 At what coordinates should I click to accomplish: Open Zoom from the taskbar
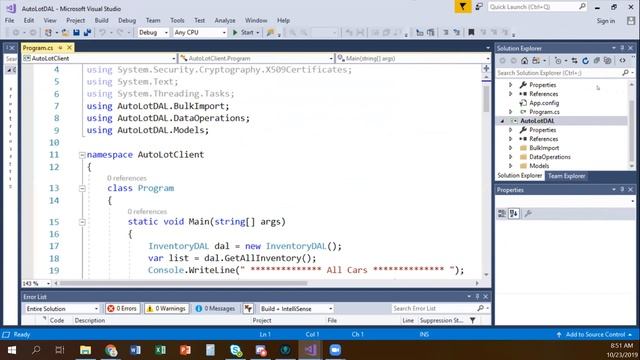[335, 350]
